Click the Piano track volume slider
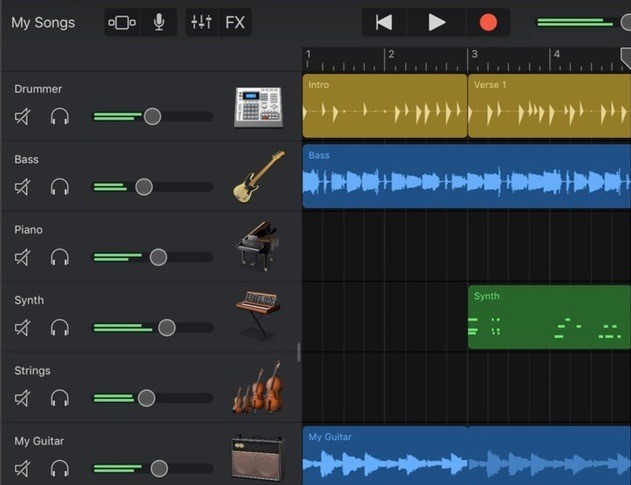This screenshot has height=485, width=631. (158, 257)
